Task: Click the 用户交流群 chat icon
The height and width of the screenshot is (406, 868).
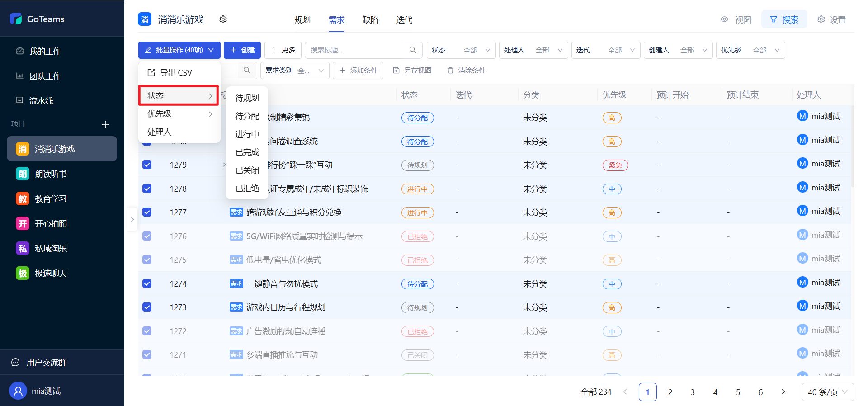Action: [15, 362]
